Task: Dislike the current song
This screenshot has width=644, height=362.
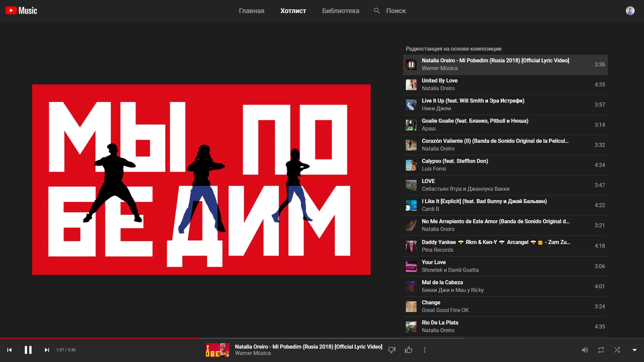Action: 392,350
